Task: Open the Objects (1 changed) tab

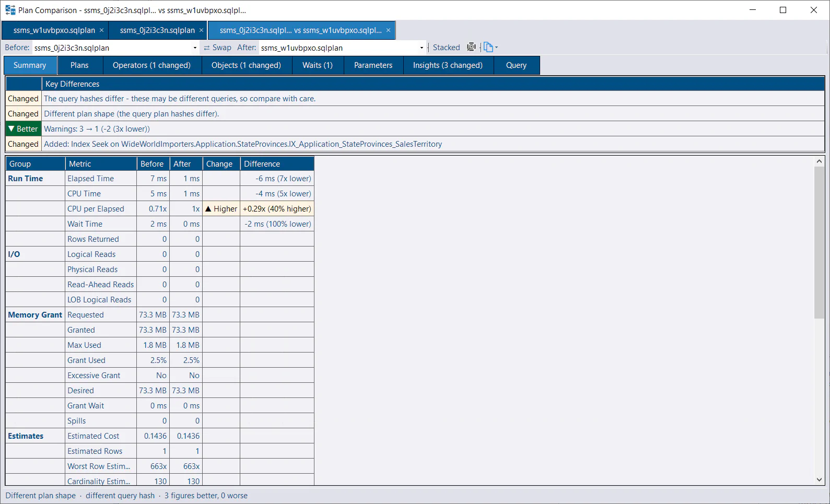Action: [246, 65]
